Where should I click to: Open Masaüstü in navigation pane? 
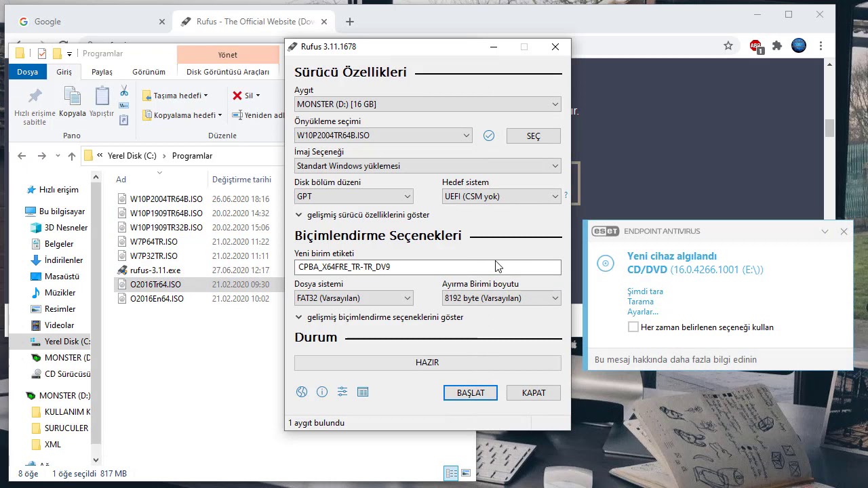[62, 277]
